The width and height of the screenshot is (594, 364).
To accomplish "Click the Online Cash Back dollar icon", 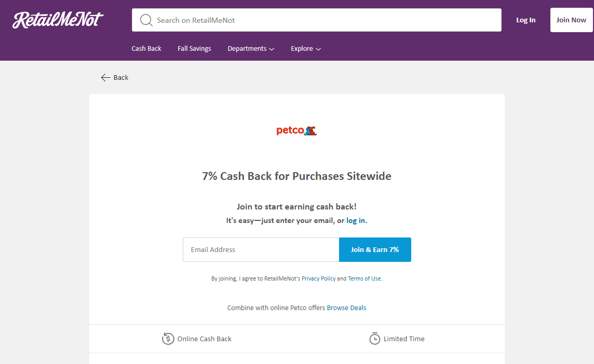I will [168, 339].
